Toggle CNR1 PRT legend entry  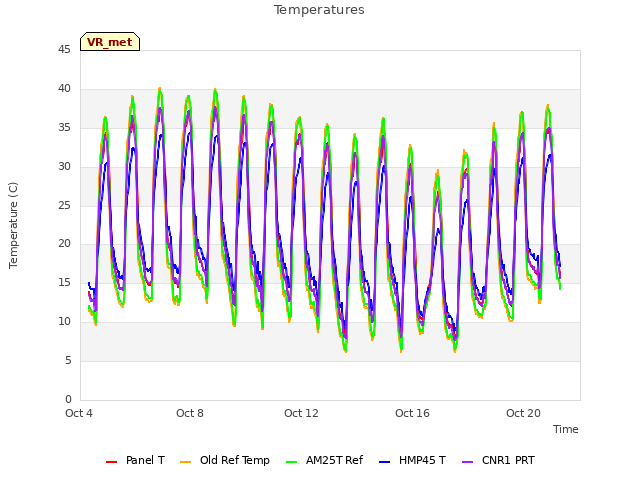click(x=498, y=460)
